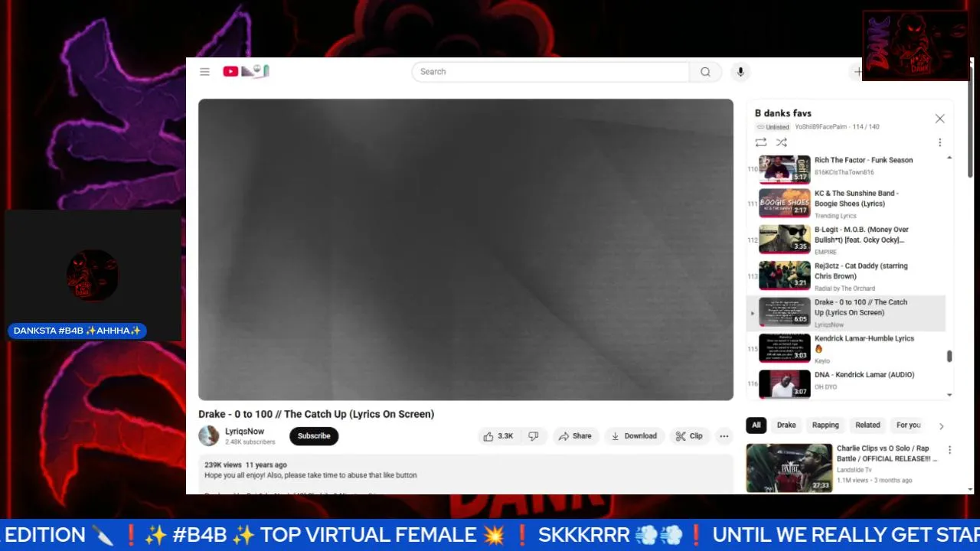Image resolution: width=980 pixels, height=551 pixels.
Task: Close the B danks favs playlist panel
Action: (x=939, y=119)
